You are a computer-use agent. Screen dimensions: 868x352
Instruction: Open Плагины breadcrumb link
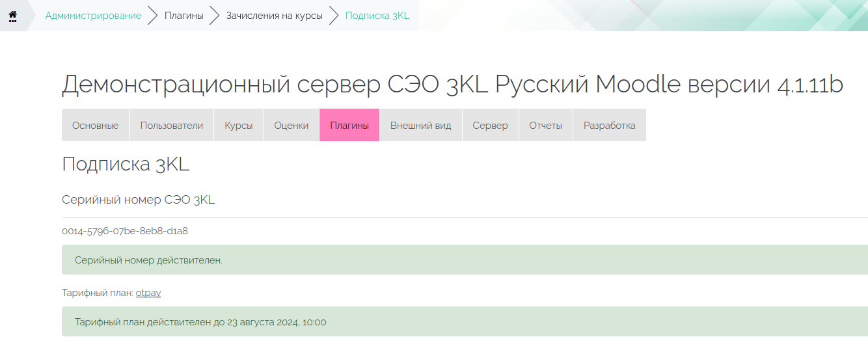coord(183,16)
